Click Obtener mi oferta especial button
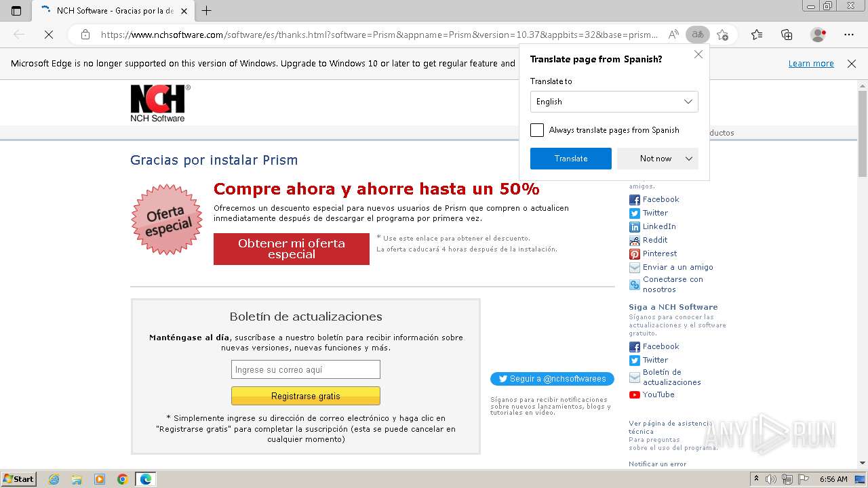The height and width of the screenshot is (488, 868). [x=292, y=249]
